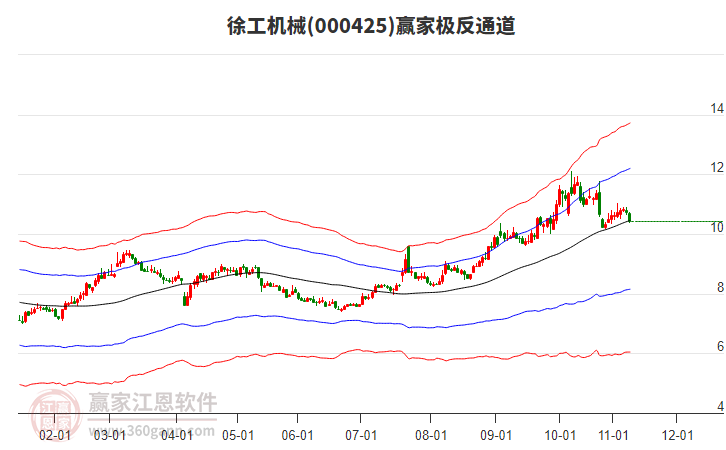Select the 11-01 date label
The width and height of the screenshot is (726, 450).
tap(613, 435)
